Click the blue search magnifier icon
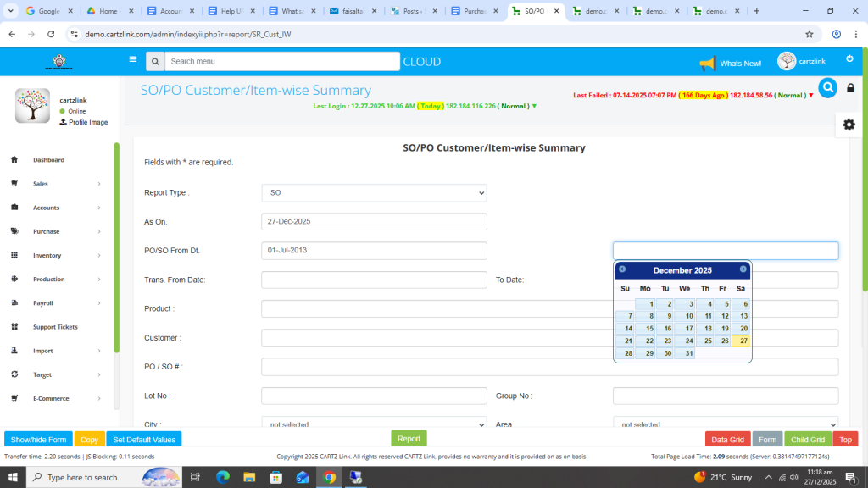Image resolution: width=868 pixels, height=488 pixels. point(827,88)
